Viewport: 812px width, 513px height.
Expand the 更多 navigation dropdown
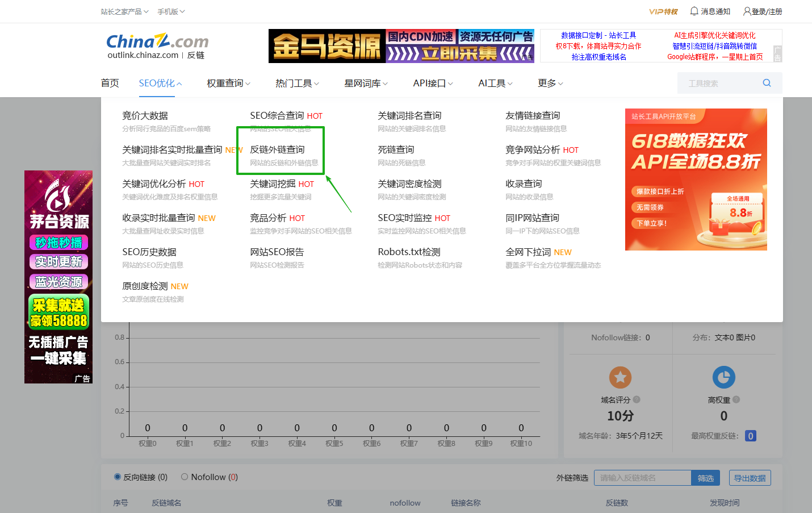pos(548,83)
